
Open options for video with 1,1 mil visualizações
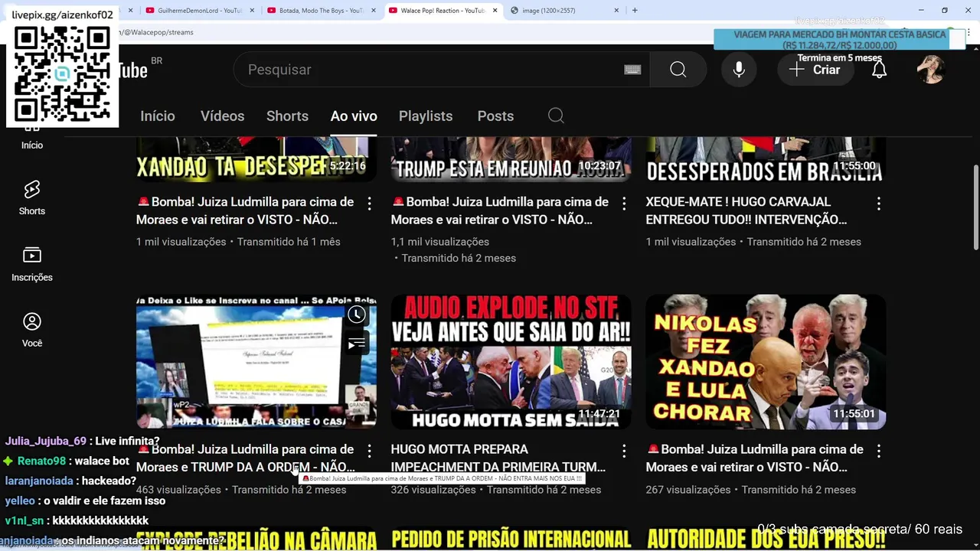(624, 204)
